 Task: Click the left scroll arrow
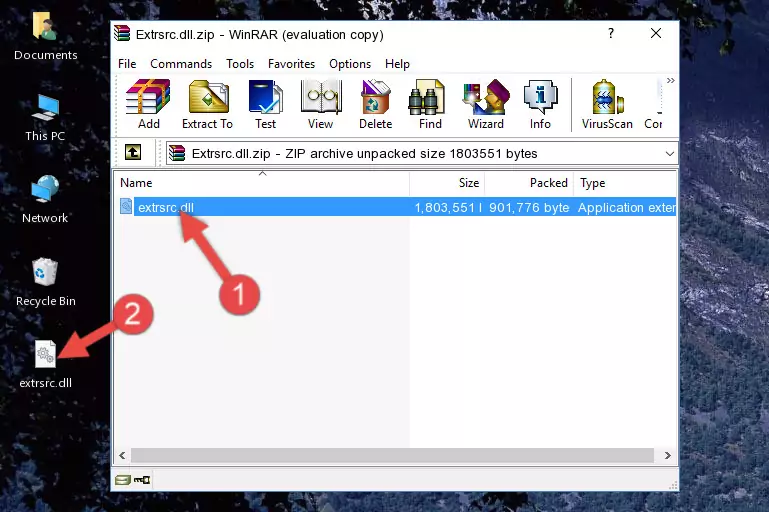coord(122,456)
